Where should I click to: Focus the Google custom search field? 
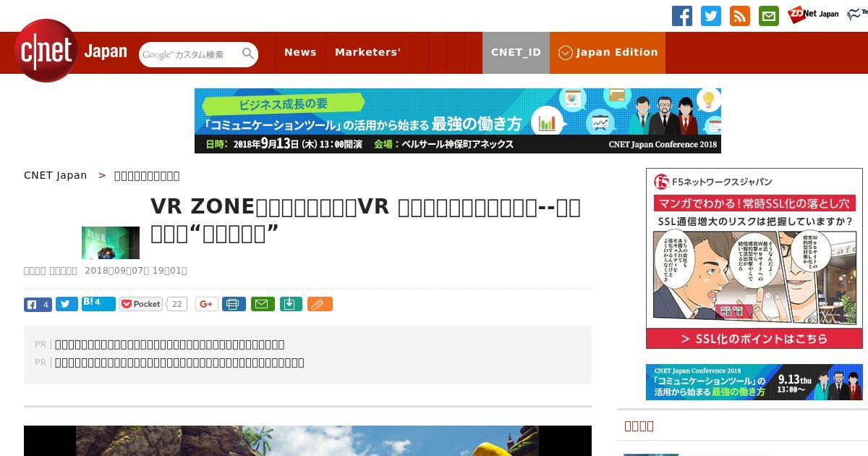(190, 54)
